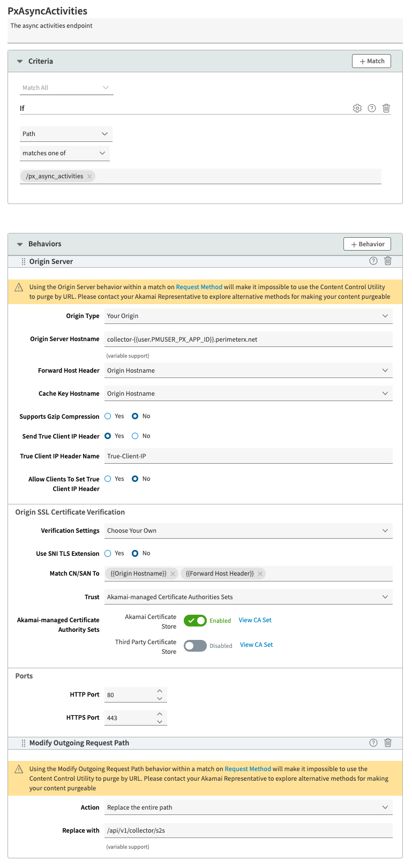Add a new Behavior

[367, 244]
